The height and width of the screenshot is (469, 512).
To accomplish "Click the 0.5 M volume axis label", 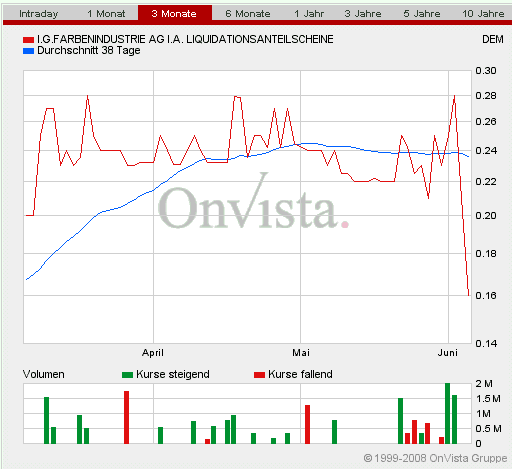I will pos(488,429).
